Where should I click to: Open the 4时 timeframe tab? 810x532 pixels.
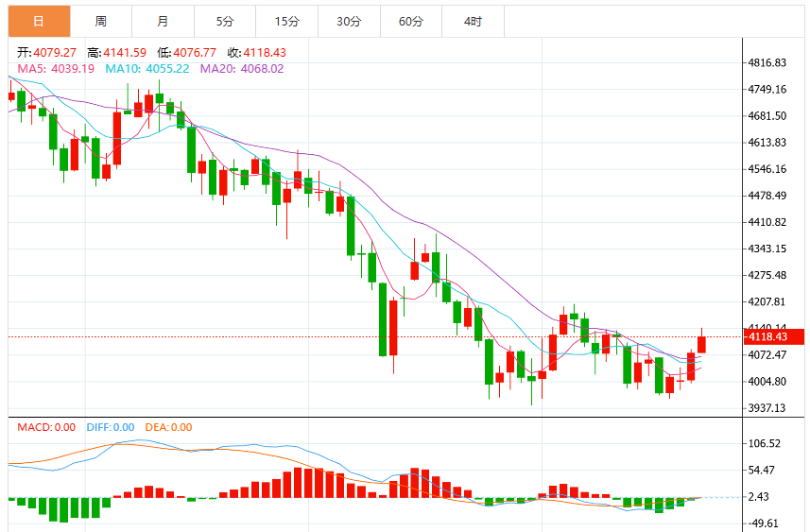coord(474,22)
